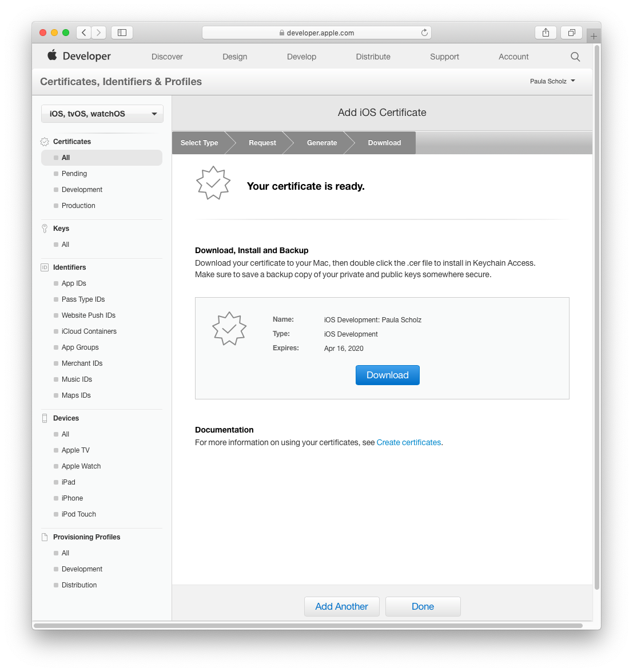The image size is (633, 672).
Task: Select Apple TV devices
Action: coord(75,450)
